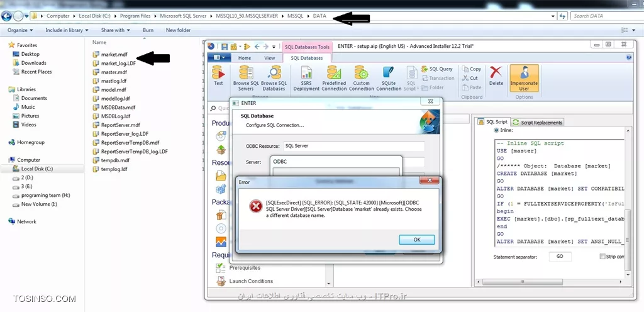This screenshot has width=644, height=312.
Task: Toggle the Impersonate User option
Action: (524, 79)
